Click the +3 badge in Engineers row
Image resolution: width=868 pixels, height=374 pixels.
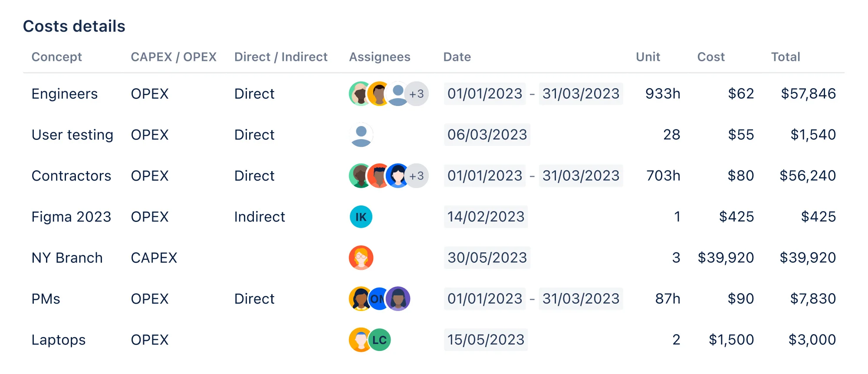418,94
